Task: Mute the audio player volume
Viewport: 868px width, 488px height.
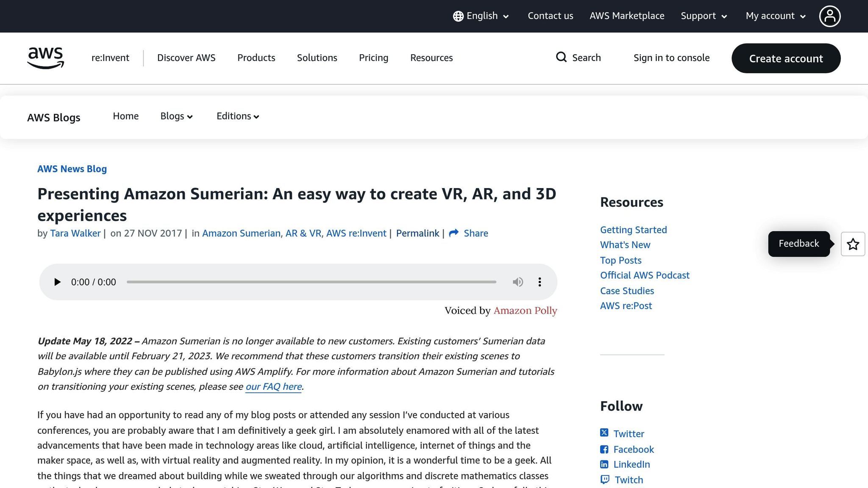Action: click(517, 282)
